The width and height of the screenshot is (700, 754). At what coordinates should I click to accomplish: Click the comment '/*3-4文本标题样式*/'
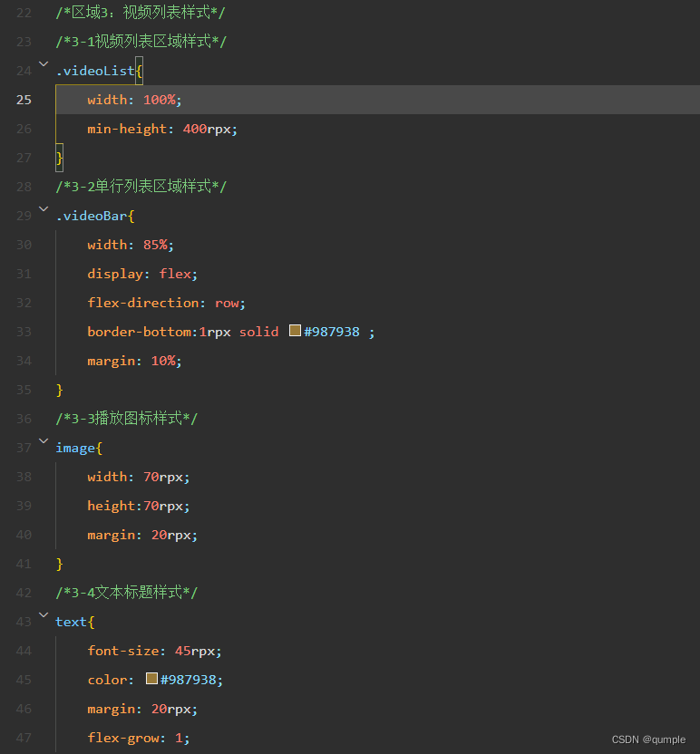(126, 593)
